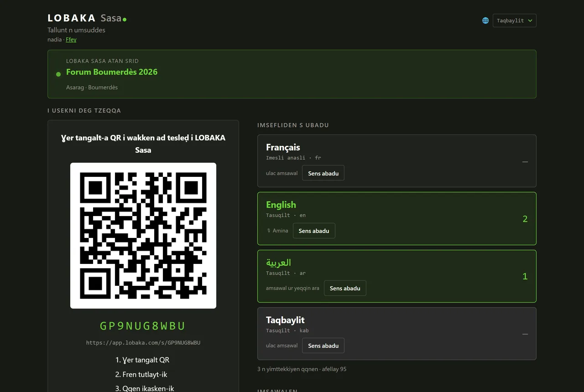Click the green live dot in event banner
Image resolution: width=584 pixels, height=392 pixels.
[x=58, y=74]
